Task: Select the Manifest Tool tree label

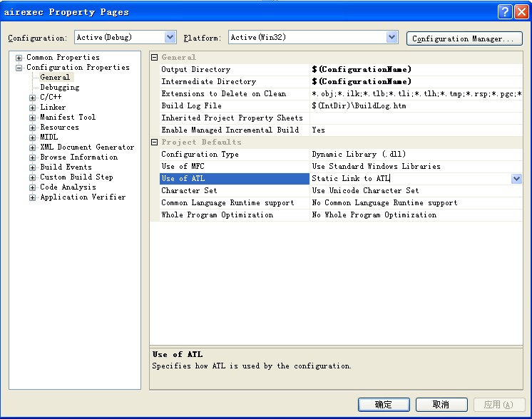Action: (x=68, y=118)
